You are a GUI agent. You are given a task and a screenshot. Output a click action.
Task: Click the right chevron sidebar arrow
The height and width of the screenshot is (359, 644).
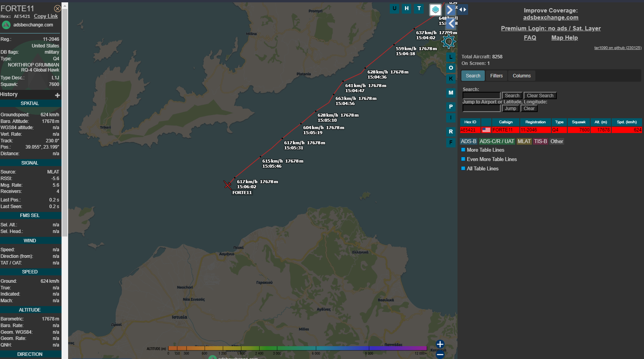[450, 10]
